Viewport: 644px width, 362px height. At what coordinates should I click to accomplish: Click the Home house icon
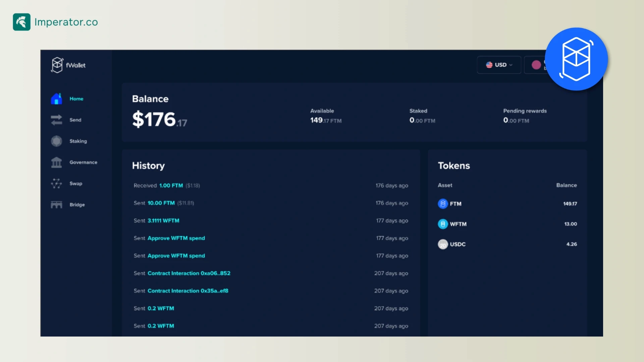coord(56,99)
